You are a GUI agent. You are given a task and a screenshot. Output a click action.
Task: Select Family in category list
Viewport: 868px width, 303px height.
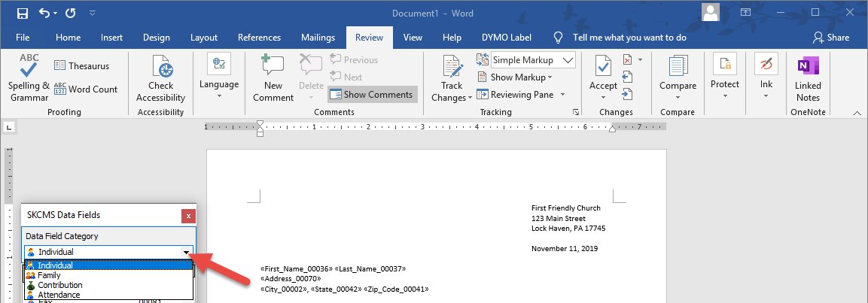[x=108, y=274]
